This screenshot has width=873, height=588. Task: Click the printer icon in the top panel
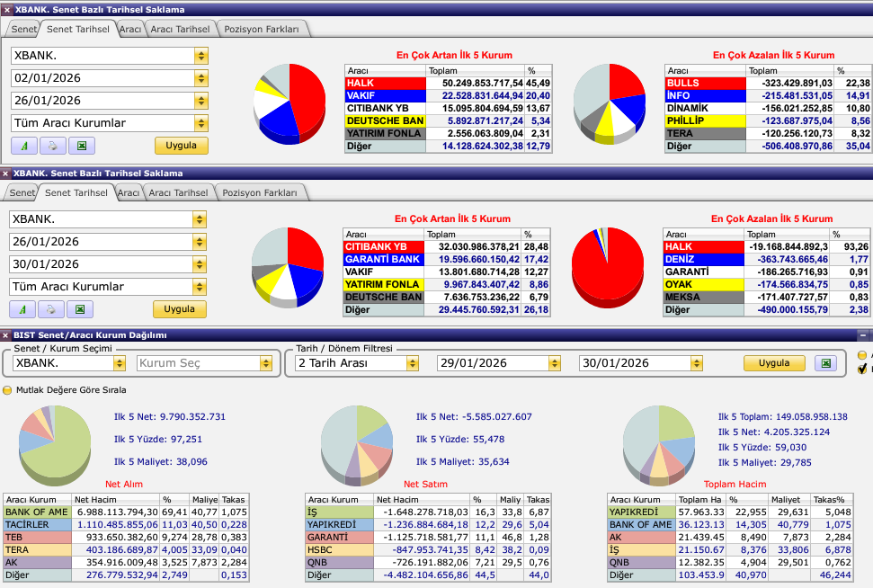53,146
